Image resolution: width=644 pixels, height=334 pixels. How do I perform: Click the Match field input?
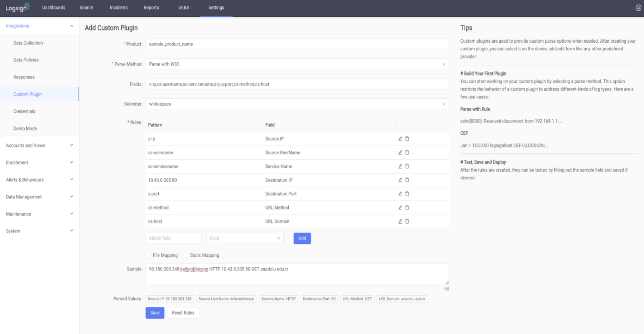pos(173,238)
